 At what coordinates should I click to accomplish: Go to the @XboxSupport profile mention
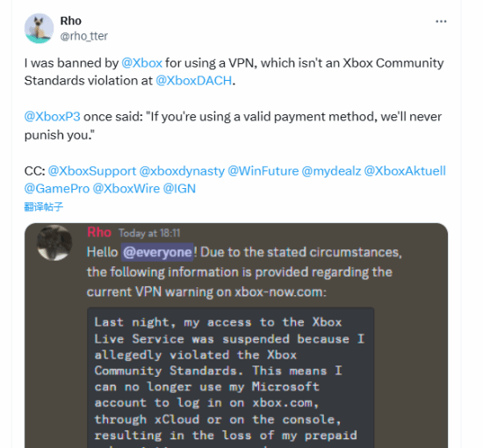tap(92, 170)
